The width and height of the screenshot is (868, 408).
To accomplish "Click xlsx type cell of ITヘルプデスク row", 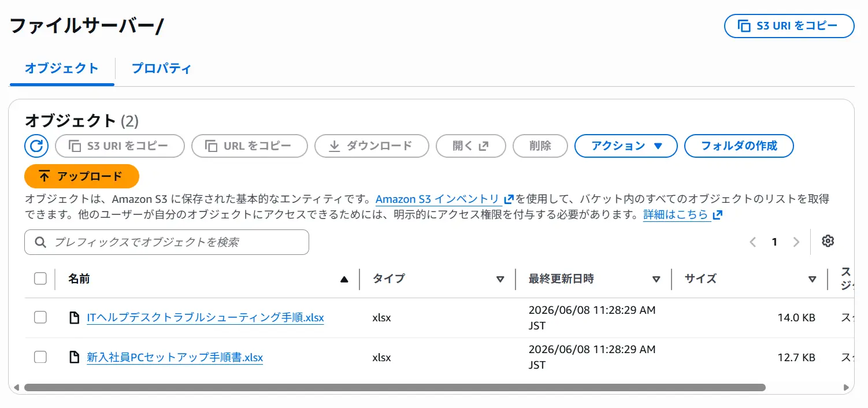I will pos(382,318).
